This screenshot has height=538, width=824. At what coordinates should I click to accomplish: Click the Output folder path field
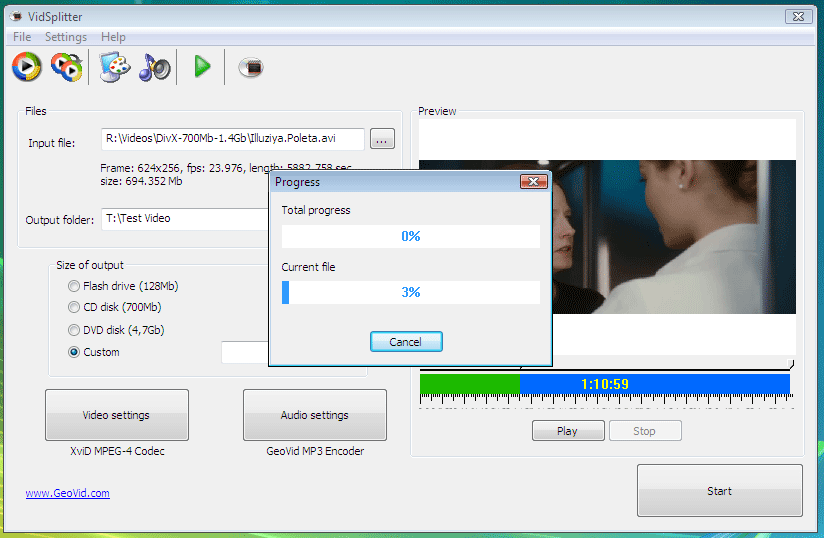pos(185,219)
